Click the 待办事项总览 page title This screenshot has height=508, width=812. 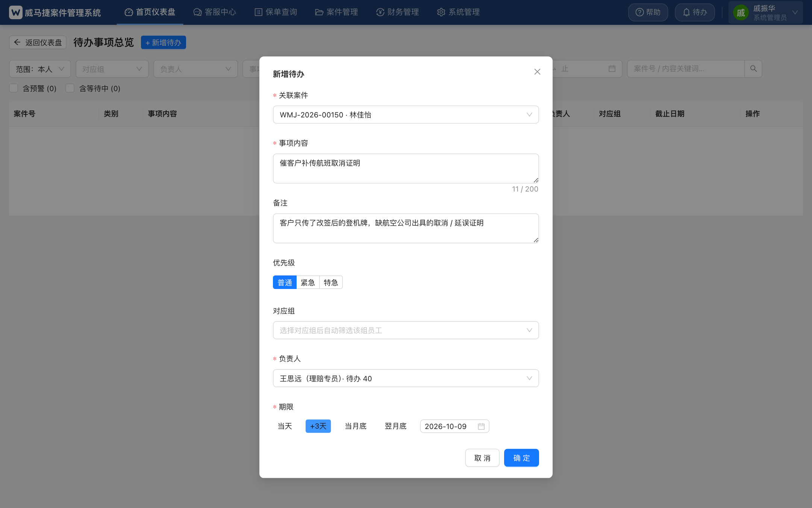103,42
